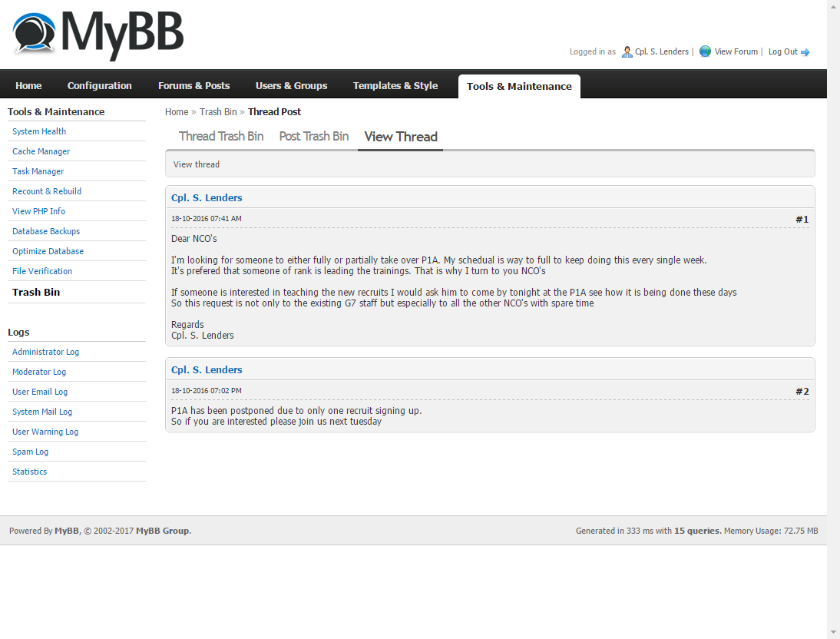Go to Forums & Posts section
The image size is (840, 639).
pyautogui.click(x=193, y=86)
